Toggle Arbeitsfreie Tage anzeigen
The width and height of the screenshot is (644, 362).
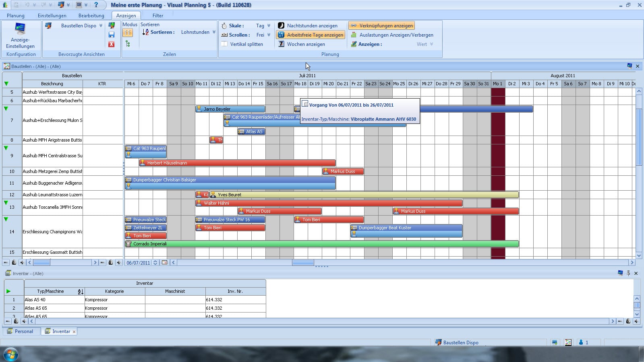tap(311, 35)
